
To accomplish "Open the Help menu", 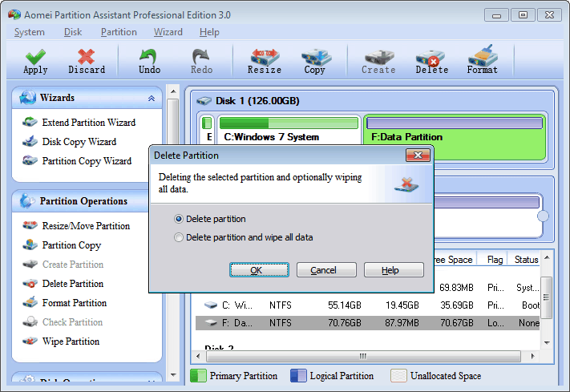I will 209,32.
